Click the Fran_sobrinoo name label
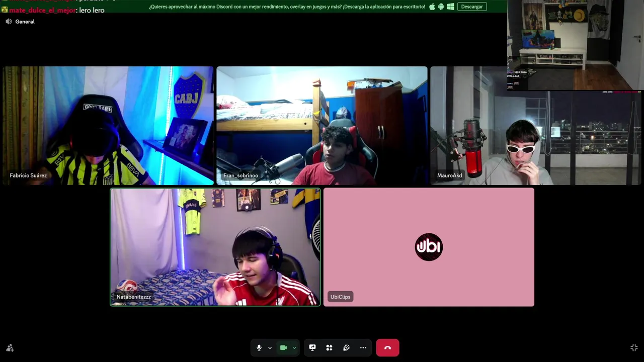The image size is (644, 362). coord(240,175)
